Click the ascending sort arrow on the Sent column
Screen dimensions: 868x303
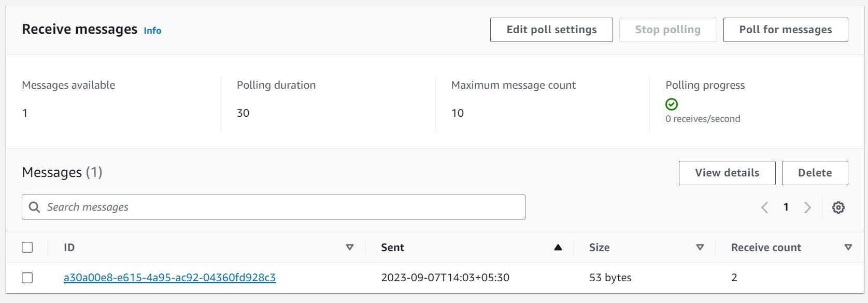pyautogui.click(x=558, y=247)
